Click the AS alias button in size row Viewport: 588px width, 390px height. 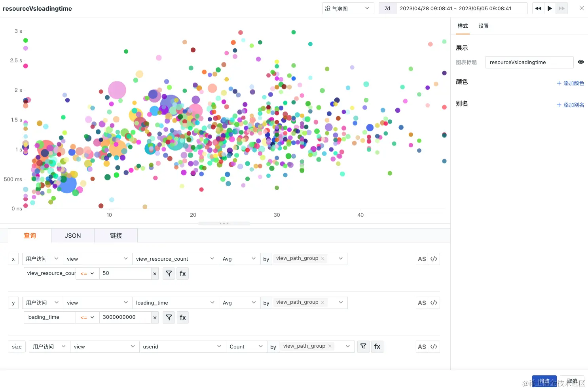tap(422, 347)
